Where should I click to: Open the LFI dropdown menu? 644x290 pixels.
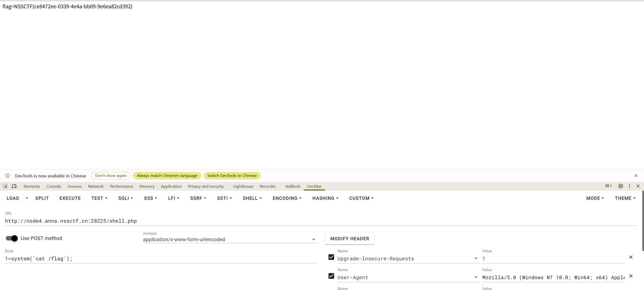[x=174, y=198]
